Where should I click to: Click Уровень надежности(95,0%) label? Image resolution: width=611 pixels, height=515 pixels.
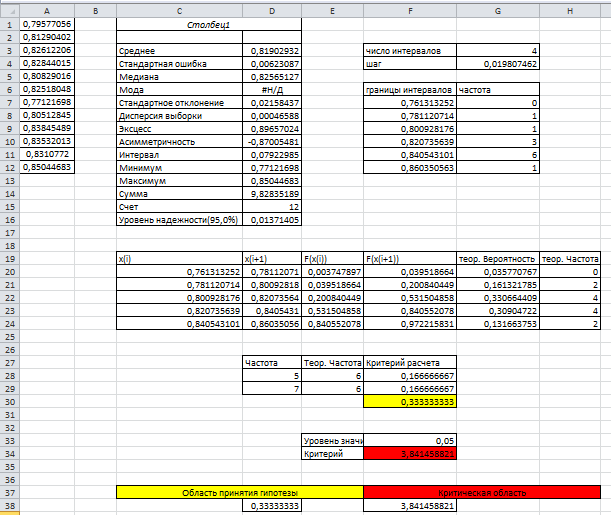pos(179,220)
